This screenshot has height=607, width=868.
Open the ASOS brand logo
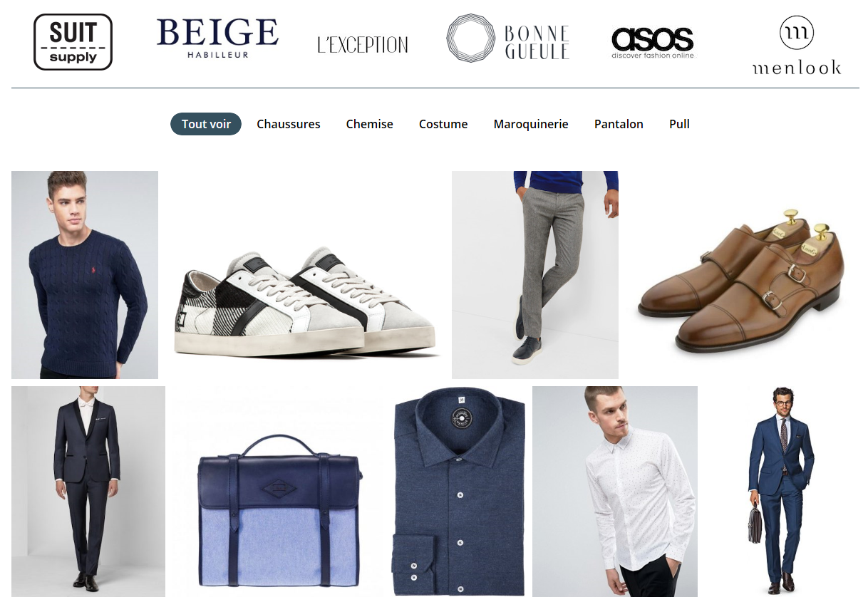(x=653, y=42)
